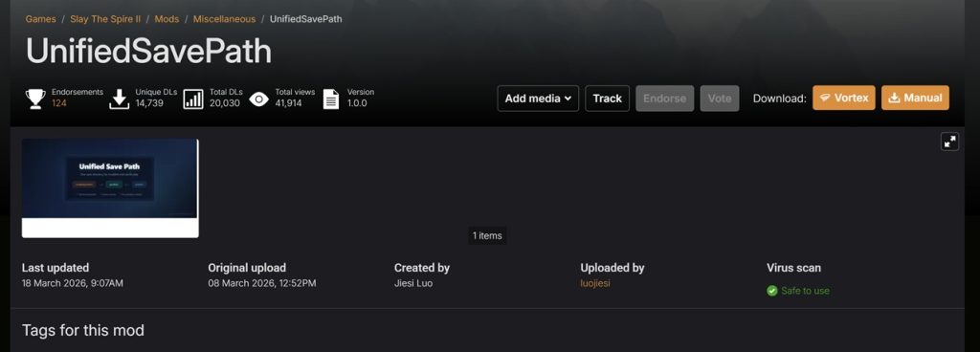The width and height of the screenshot is (980, 352).
Task: Click the Total DLs bar chart icon
Action: [193, 99]
